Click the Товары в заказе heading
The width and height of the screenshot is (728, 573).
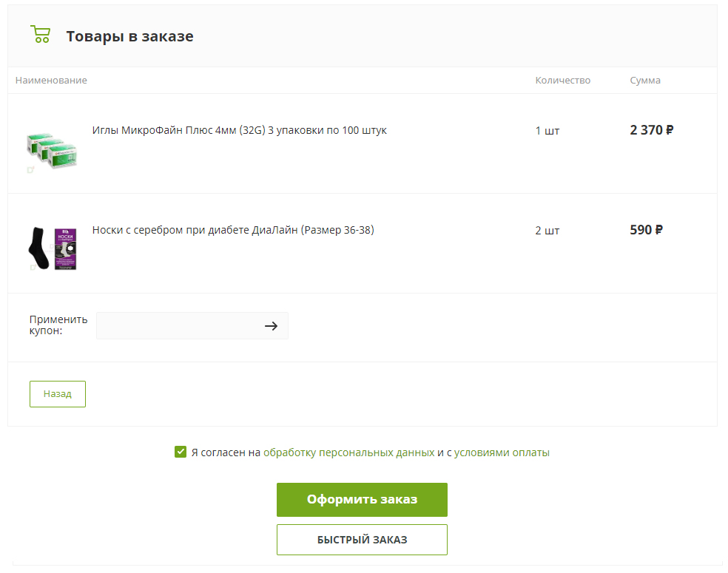[x=129, y=36]
